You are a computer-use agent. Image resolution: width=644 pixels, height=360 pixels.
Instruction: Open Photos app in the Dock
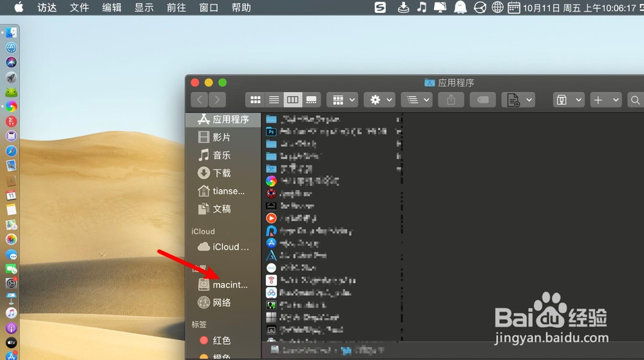pyautogui.click(x=11, y=240)
